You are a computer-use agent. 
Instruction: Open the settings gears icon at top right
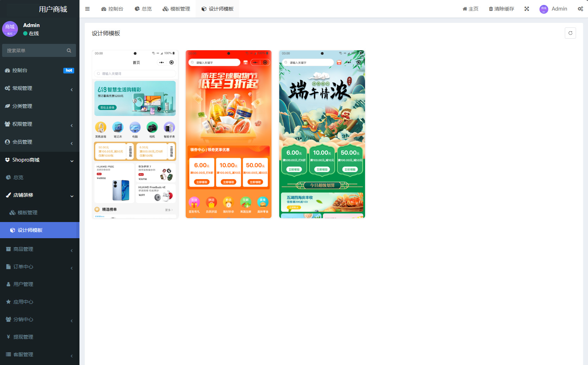tap(580, 9)
